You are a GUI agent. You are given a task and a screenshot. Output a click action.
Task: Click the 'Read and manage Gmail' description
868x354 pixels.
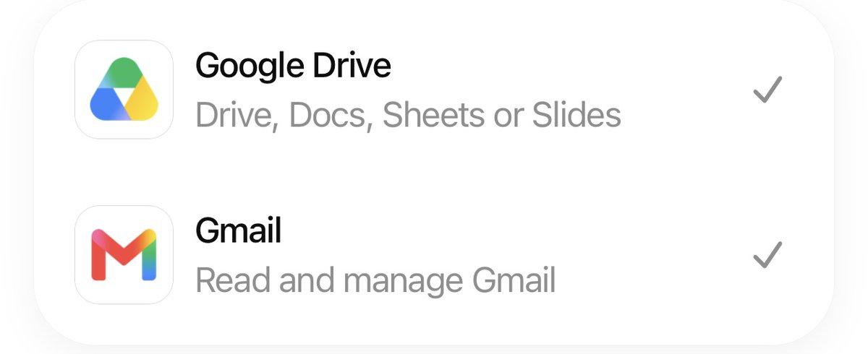(375, 281)
